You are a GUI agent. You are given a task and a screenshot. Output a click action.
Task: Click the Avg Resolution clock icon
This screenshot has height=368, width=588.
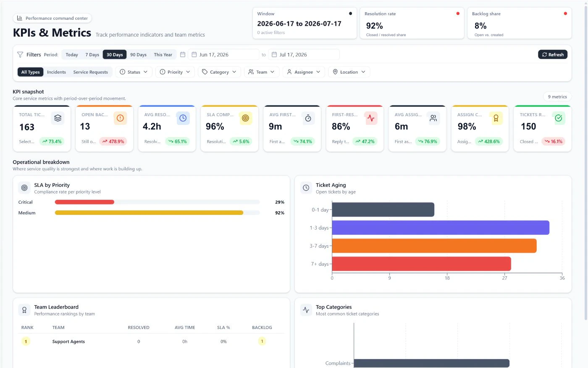tap(183, 118)
